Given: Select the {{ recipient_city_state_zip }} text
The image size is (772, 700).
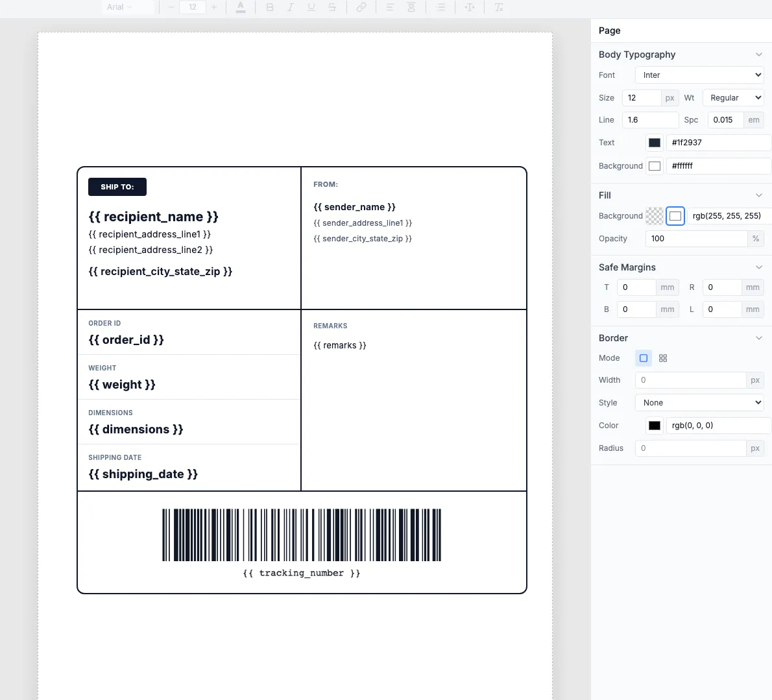Looking at the screenshot, I should [x=160, y=272].
